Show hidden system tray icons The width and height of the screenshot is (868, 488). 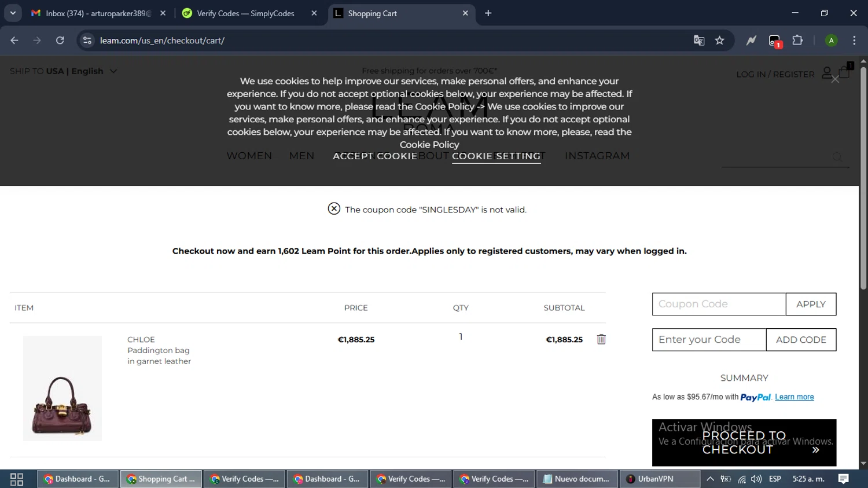[710, 479]
